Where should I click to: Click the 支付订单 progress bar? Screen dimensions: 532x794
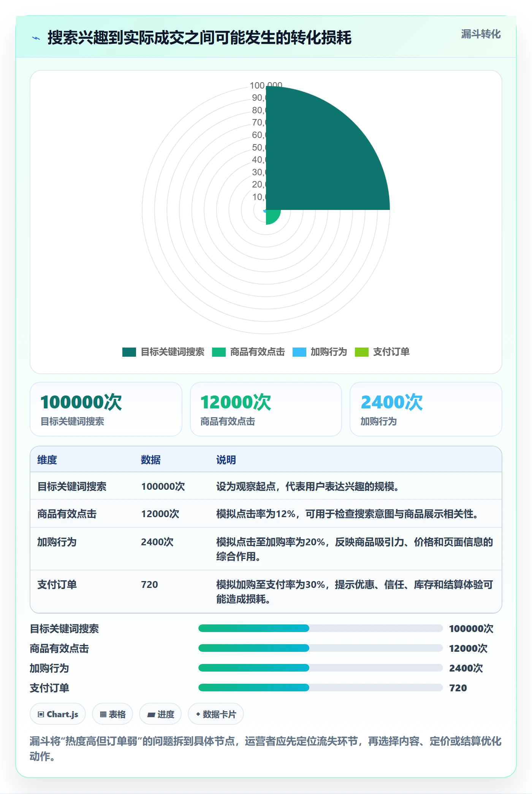(x=320, y=688)
